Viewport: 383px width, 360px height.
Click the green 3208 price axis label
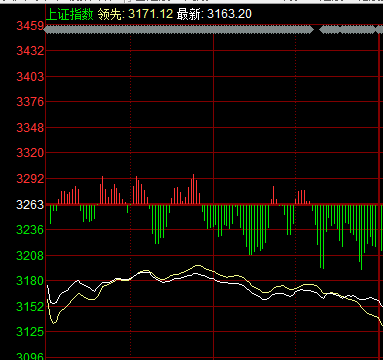[x=30, y=255]
